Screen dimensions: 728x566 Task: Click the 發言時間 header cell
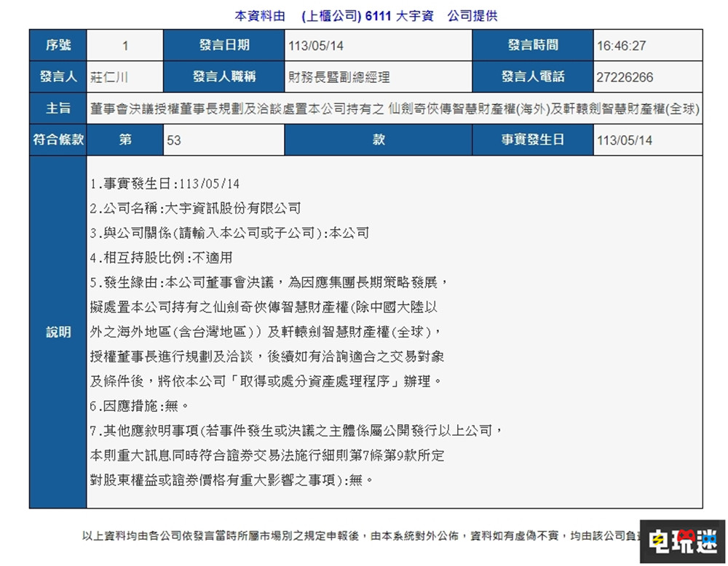click(x=532, y=45)
